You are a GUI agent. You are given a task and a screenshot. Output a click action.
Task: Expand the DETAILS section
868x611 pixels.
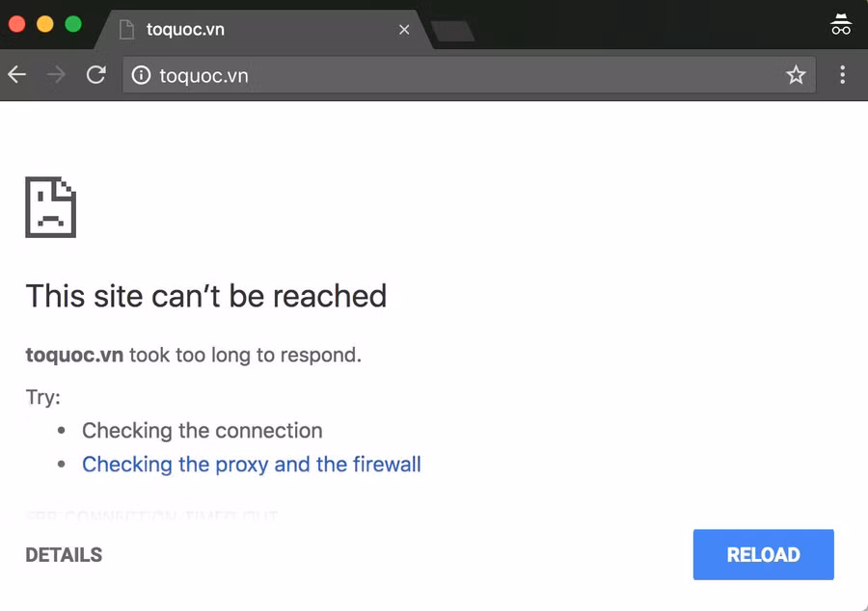tap(64, 555)
